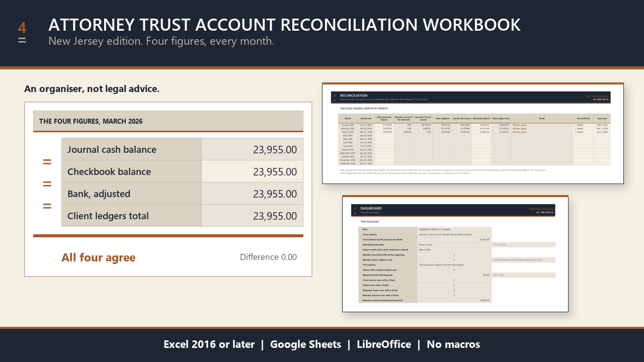
Task: Open the Reconciliation sheet preview thumbnail
Action: click(x=473, y=133)
